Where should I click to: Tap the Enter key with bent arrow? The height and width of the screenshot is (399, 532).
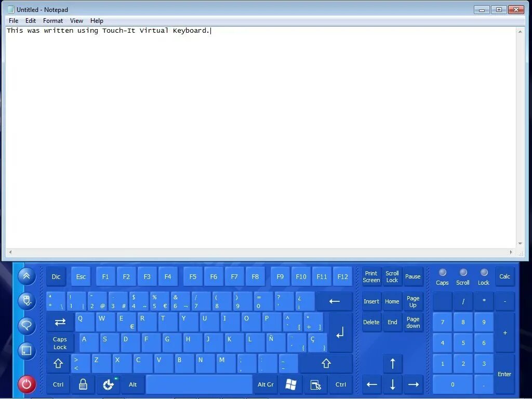point(341,332)
